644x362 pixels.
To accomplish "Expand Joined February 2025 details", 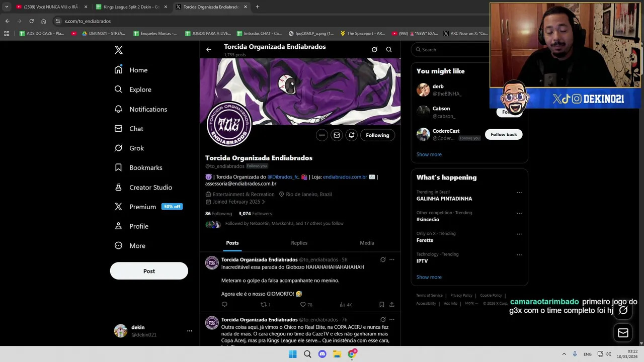I will tap(235, 202).
